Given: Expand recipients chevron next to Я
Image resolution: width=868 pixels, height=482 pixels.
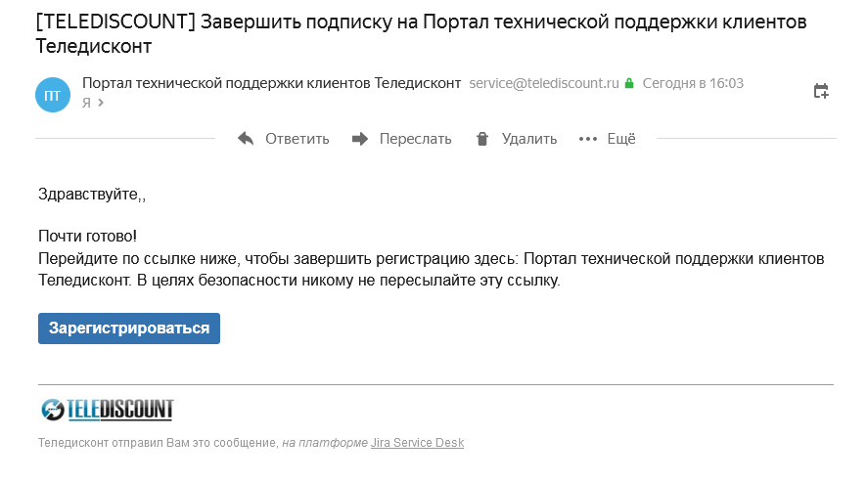Looking at the screenshot, I should (101, 103).
